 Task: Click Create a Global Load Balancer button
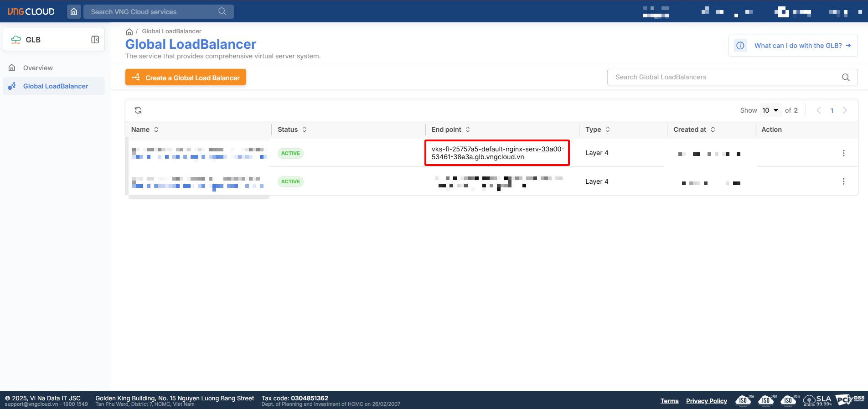[x=186, y=78]
